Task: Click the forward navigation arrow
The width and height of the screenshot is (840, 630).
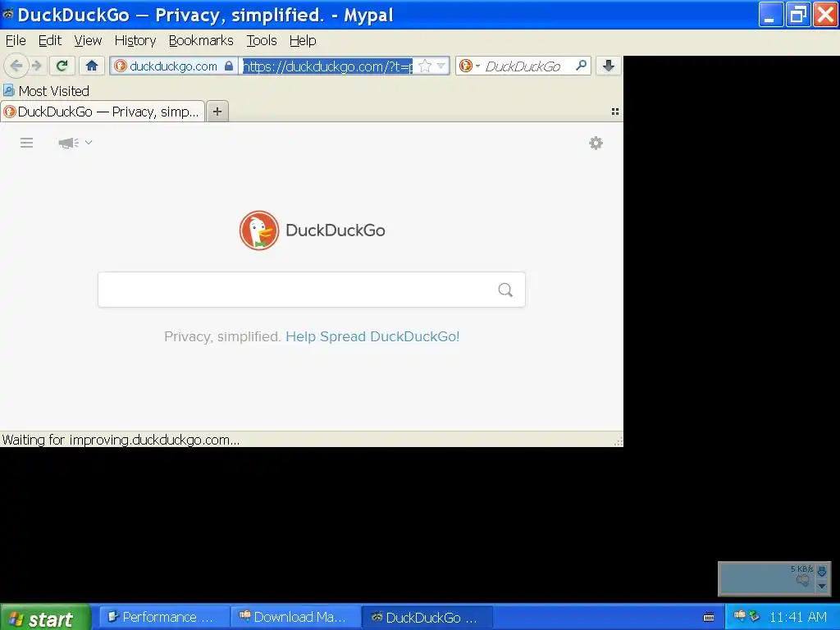Action: 36,66
